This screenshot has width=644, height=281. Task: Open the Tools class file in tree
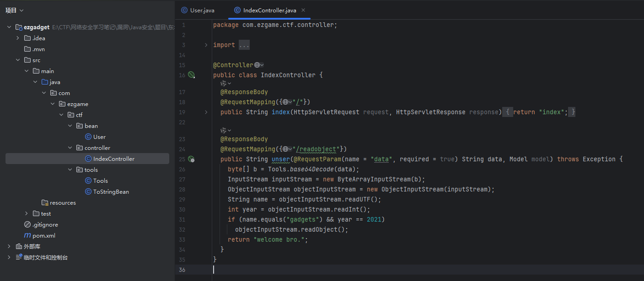pyautogui.click(x=100, y=180)
